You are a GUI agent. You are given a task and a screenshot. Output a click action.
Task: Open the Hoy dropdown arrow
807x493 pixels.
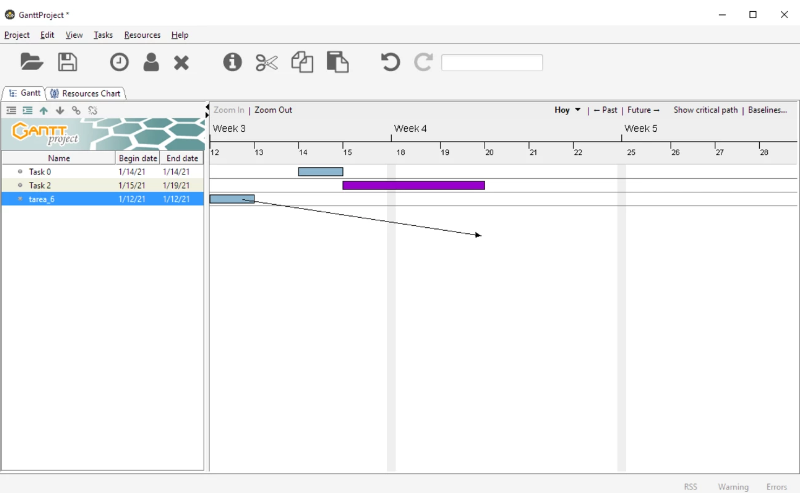(x=578, y=110)
